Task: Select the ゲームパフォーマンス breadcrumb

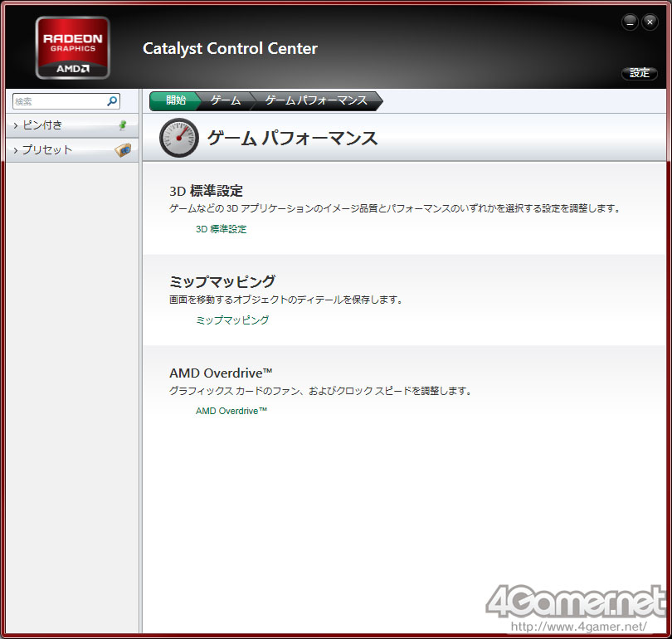Action: (316, 100)
